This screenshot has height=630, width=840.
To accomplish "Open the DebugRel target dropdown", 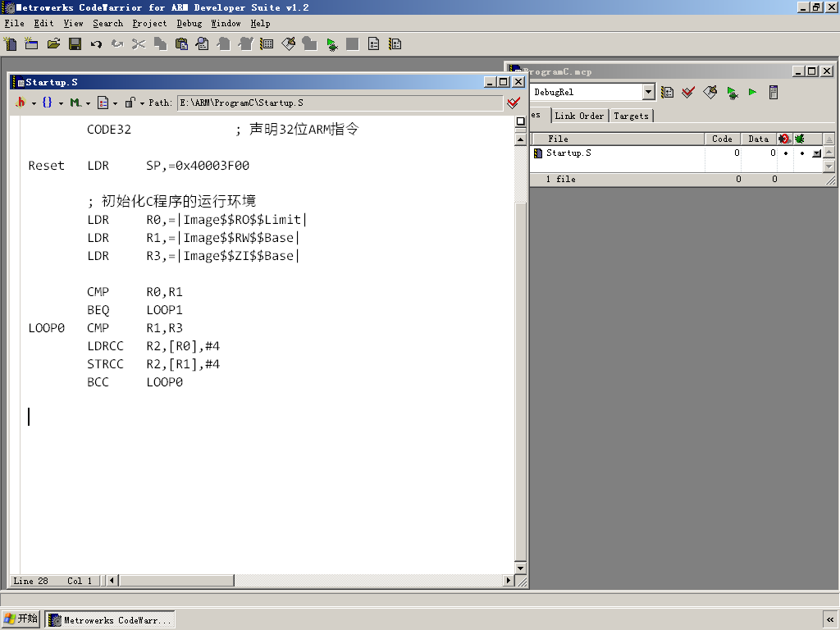I will click(x=648, y=92).
